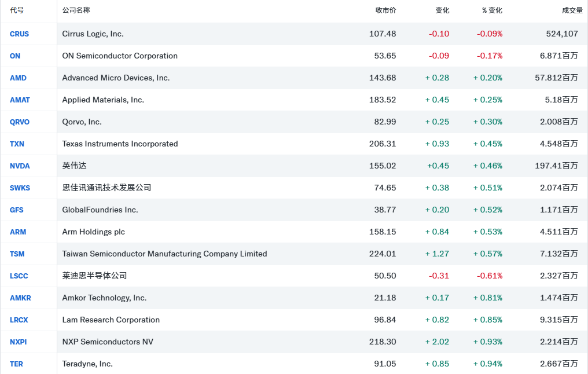Click the volume value 524,107
The height and width of the screenshot is (374, 588).
click(x=562, y=34)
